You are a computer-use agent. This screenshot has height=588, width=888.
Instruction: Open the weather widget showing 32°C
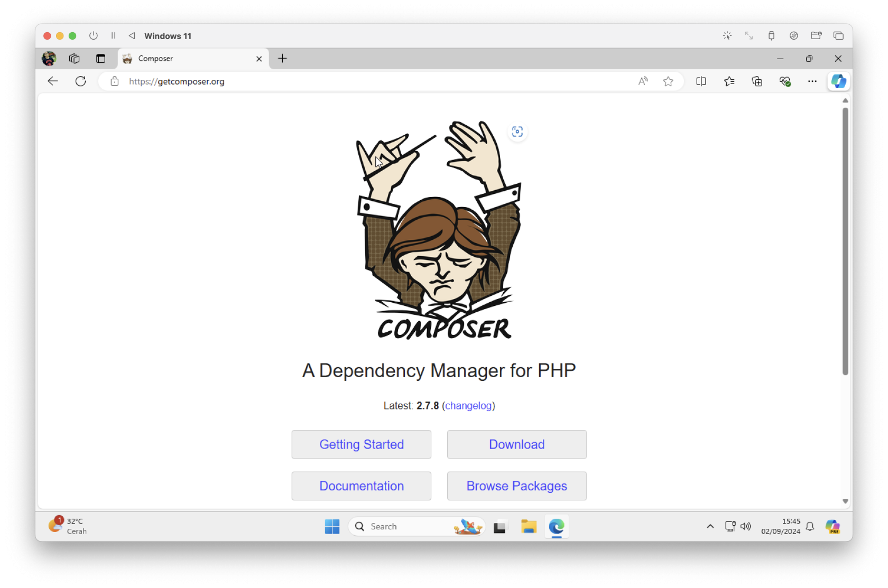68,526
